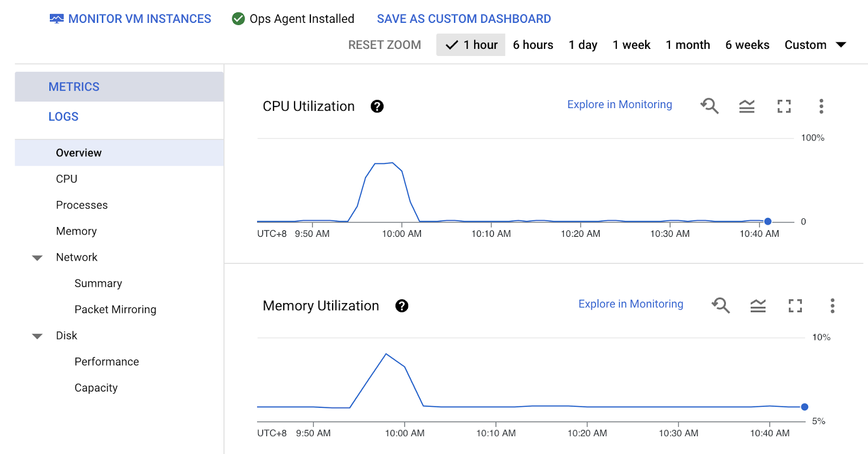Image resolution: width=868 pixels, height=454 pixels.
Task: Open CPU Utilization chart in fullscreen
Action: point(784,106)
